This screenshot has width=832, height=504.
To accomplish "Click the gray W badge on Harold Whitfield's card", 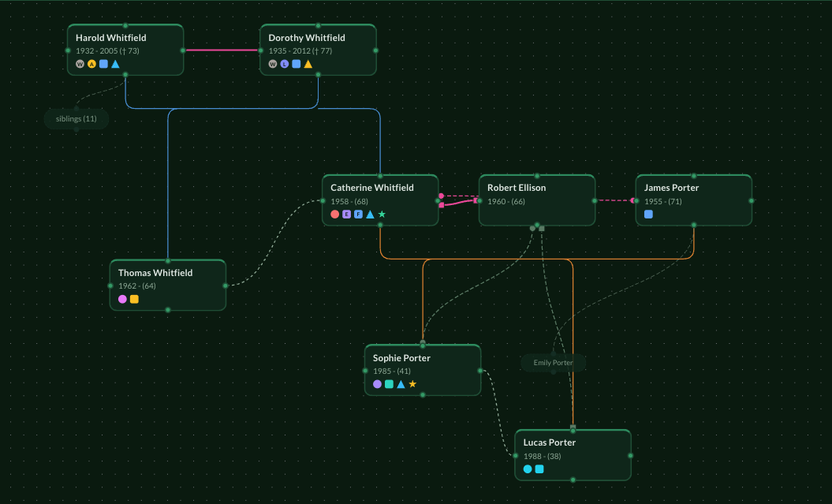I will [80, 64].
